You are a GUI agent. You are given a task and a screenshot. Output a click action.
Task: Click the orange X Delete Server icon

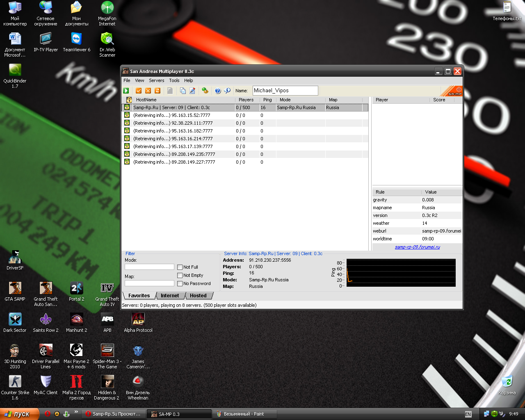[x=148, y=91]
